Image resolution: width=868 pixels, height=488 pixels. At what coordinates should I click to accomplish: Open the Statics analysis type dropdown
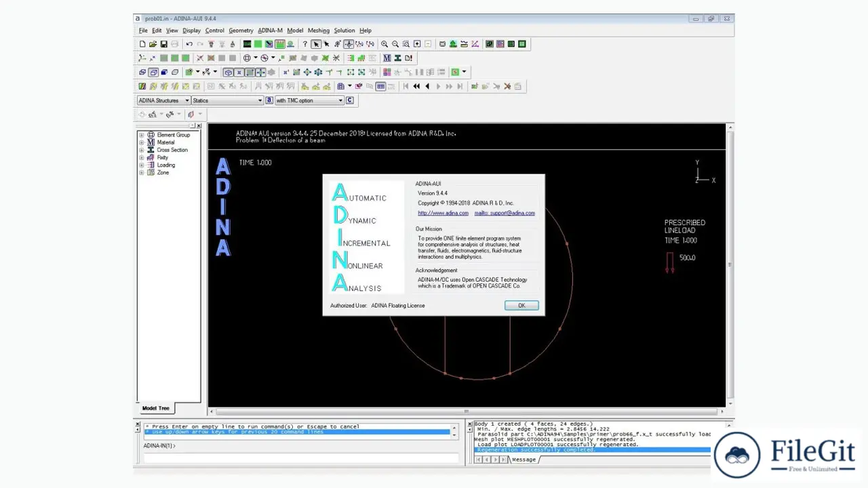[227, 100]
